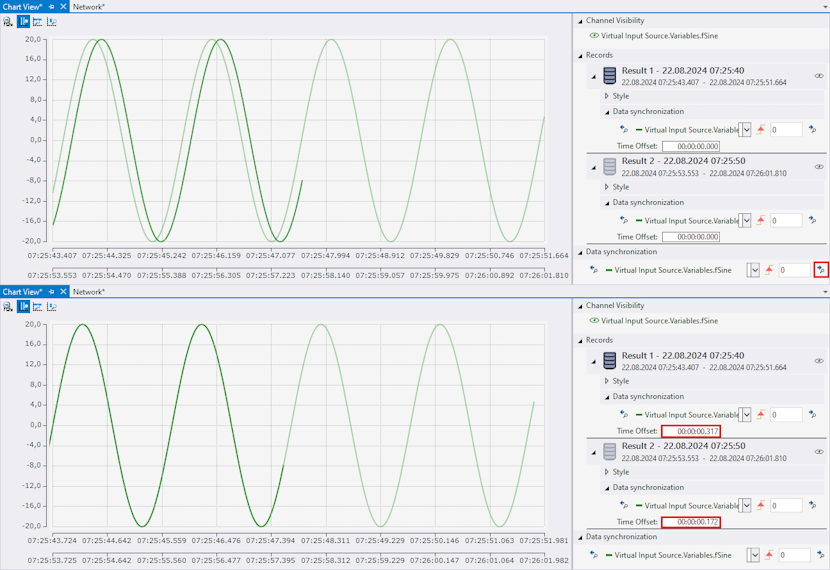Collapse the Result 1 record in upper pane

click(x=593, y=77)
